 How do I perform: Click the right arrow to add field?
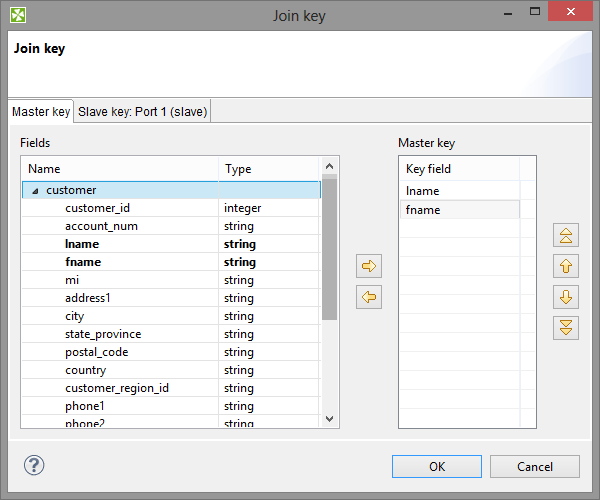369,266
